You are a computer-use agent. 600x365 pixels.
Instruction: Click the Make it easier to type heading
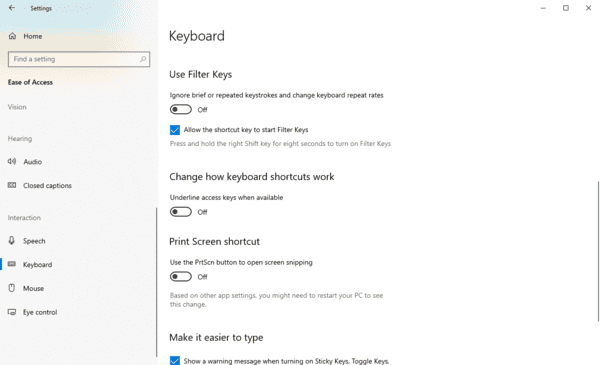point(216,337)
